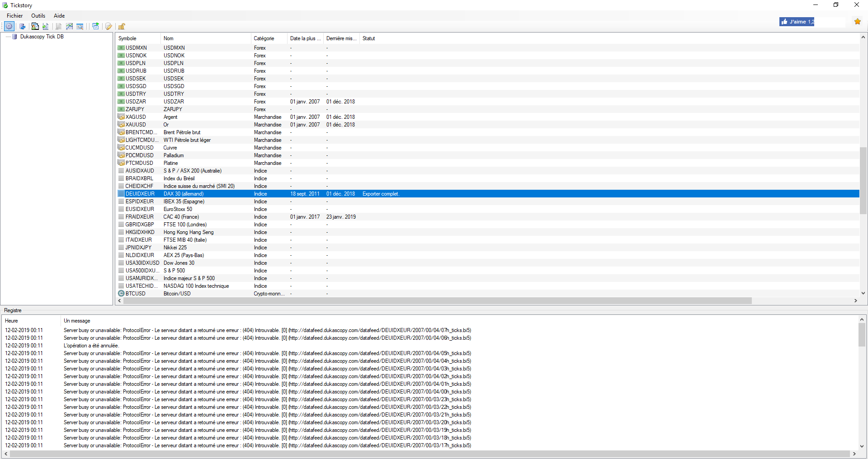Click the Facebook J'aime like button

tap(797, 22)
